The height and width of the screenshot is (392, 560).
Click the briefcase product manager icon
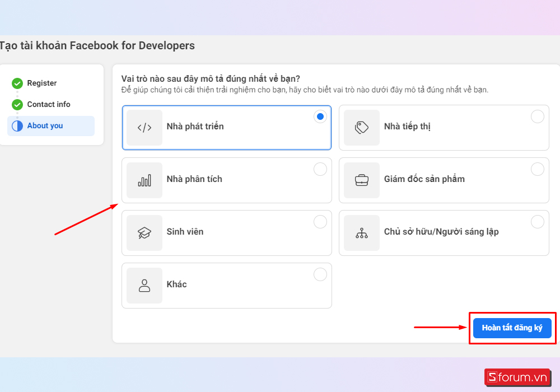point(362,180)
